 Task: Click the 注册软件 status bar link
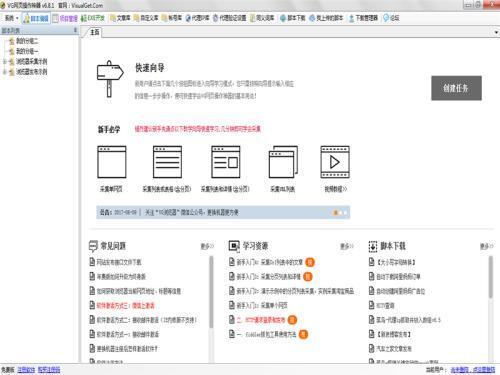point(26,370)
